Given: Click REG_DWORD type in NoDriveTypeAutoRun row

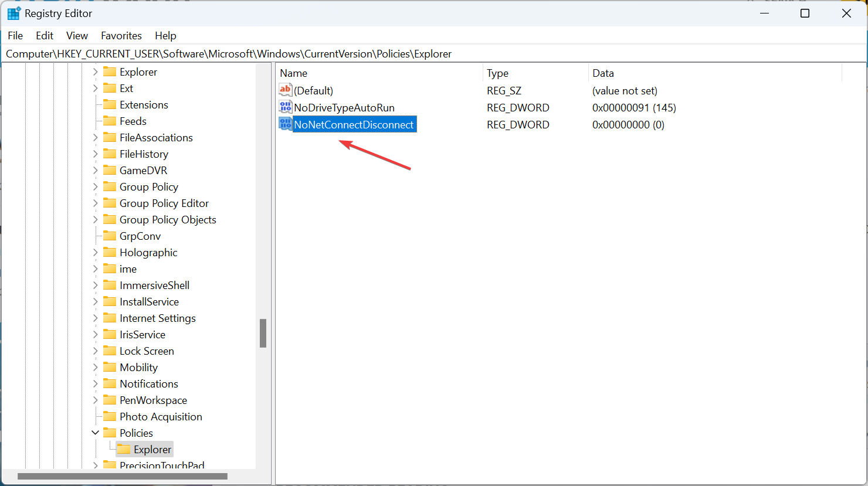Looking at the screenshot, I should pos(518,107).
